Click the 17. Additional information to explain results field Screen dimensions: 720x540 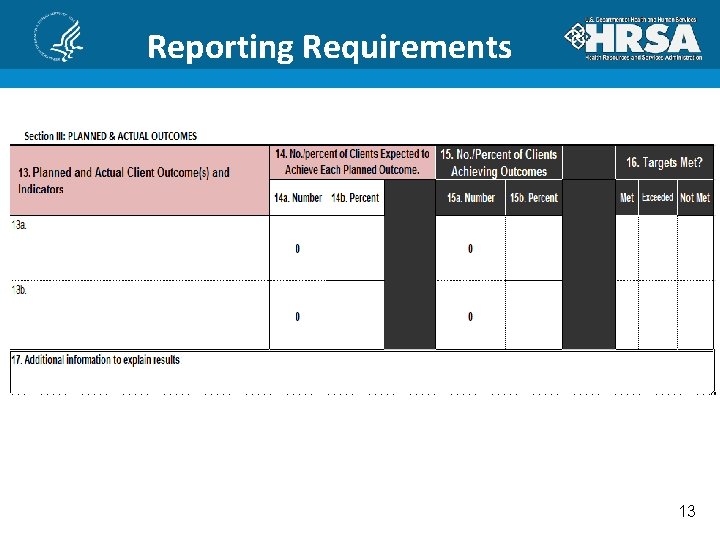(x=362, y=372)
